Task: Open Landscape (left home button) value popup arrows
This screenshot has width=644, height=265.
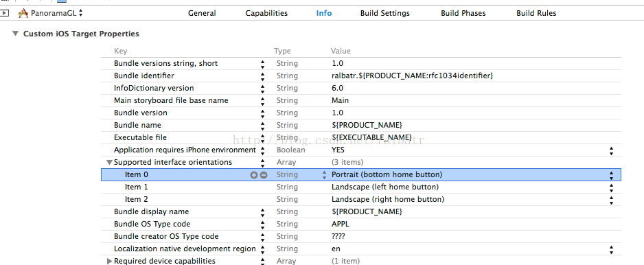Action: 612,187
